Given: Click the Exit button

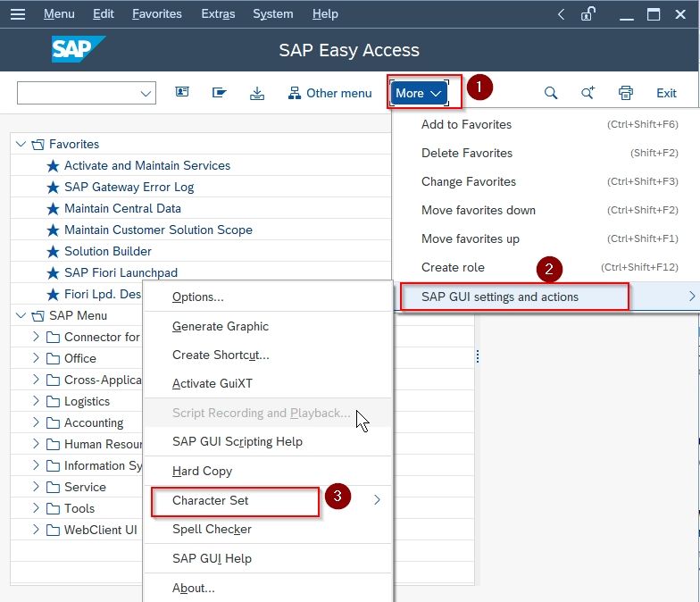Looking at the screenshot, I should 666,93.
